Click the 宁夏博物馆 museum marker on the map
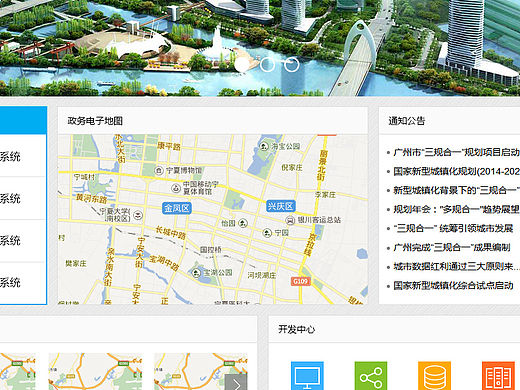The height and width of the screenshot is (390, 520). 159,170
